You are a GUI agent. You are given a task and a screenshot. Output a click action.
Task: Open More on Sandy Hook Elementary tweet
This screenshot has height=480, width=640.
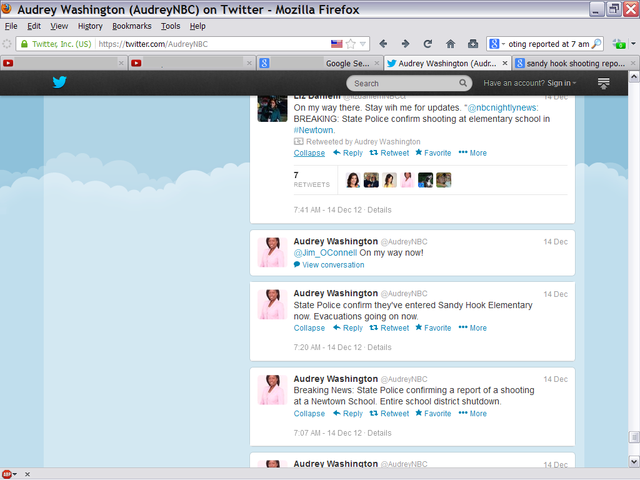point(473,328)
